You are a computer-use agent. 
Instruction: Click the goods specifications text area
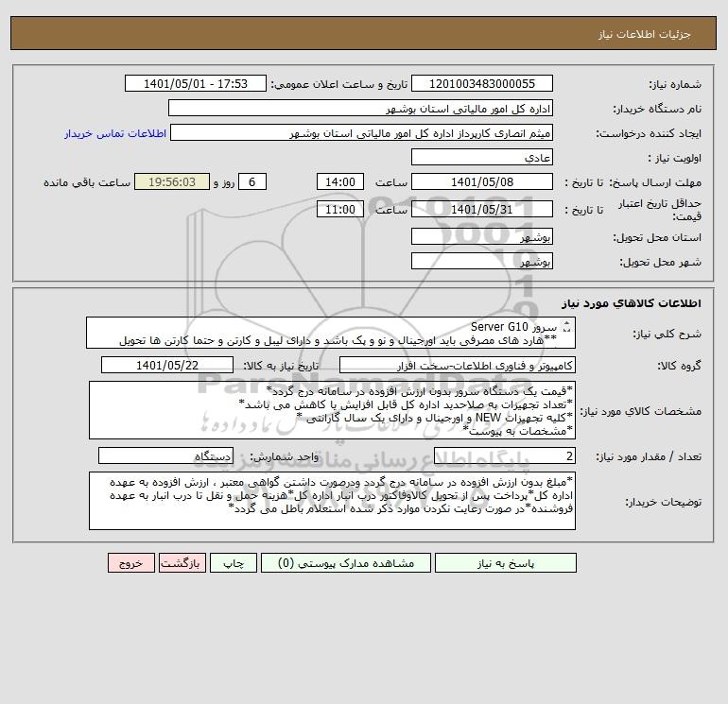(332, 410)
